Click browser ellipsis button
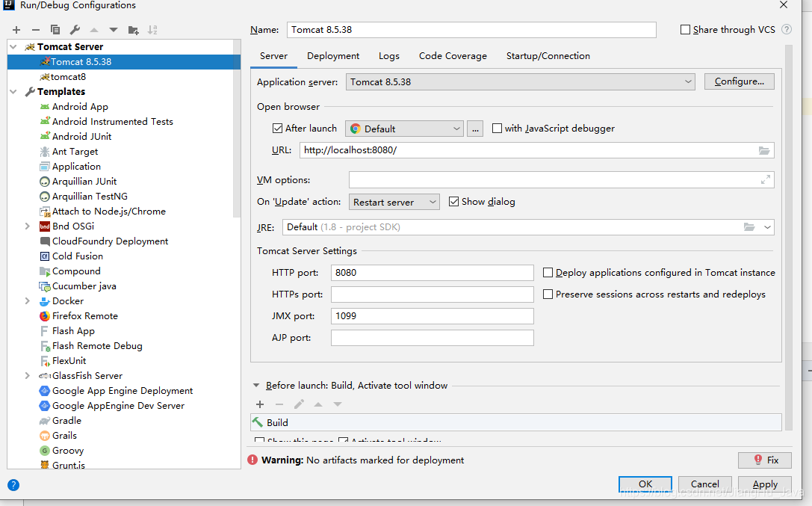The height and width of the screenshot is (506, 812). [475, 129]
